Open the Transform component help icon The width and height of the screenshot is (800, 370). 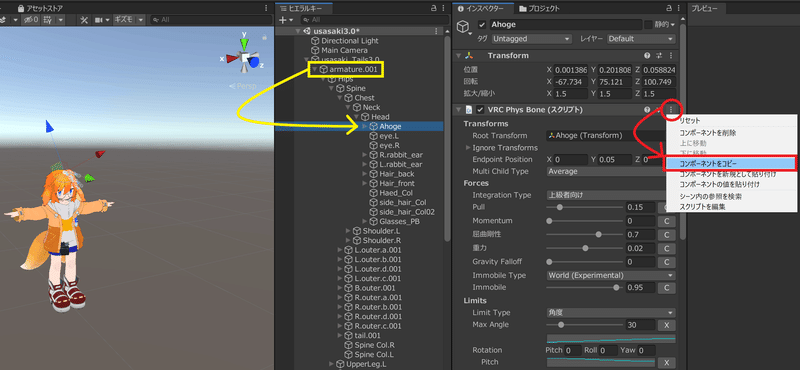tap(647, 56)
